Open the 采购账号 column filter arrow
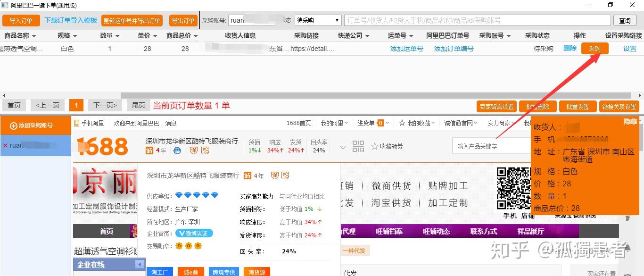The height and width of the screenshot is (276, 644). pyautogui.click(x=508, y=36)
